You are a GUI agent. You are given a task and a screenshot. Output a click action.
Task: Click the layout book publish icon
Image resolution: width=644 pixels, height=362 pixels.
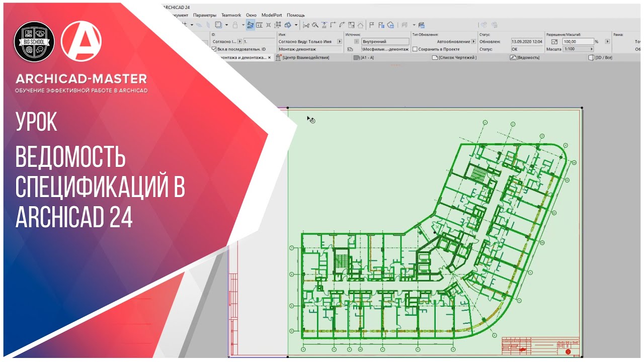point(421,25)
